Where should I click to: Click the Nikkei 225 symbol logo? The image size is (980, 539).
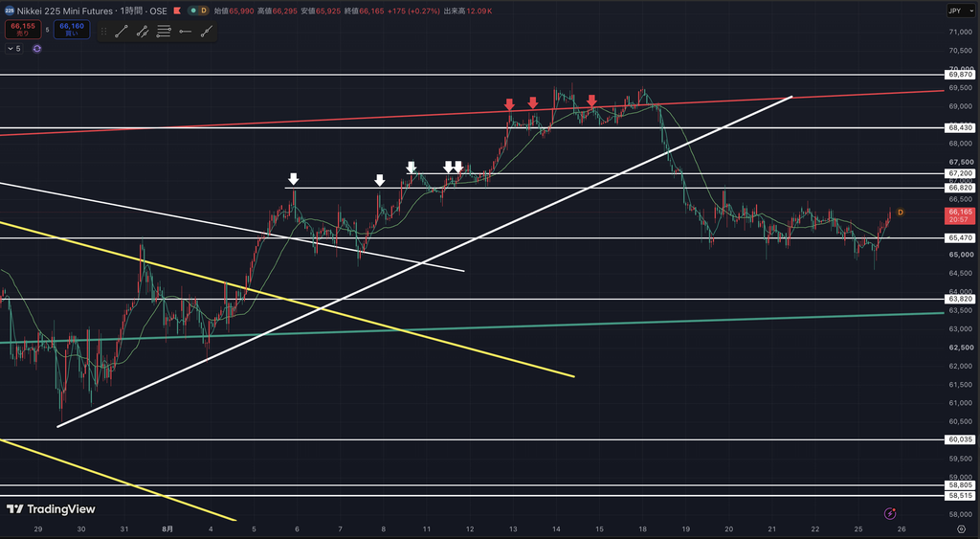tap(10, 11)
